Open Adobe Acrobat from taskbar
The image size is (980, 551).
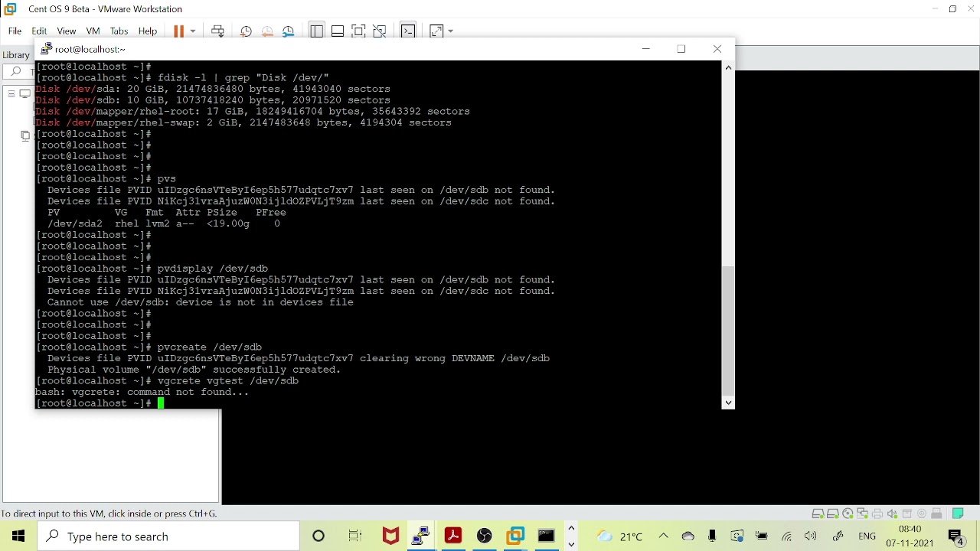pyautogui.click(x=453, y=536)
